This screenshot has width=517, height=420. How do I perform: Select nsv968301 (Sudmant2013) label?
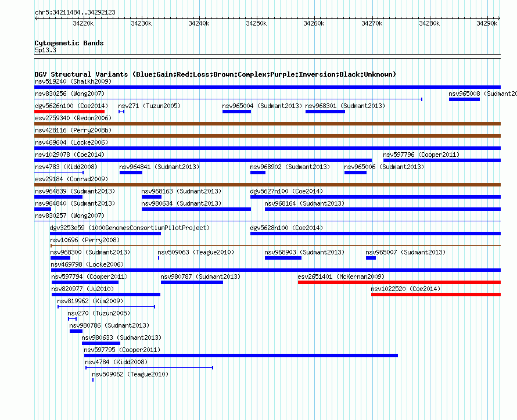345,106
